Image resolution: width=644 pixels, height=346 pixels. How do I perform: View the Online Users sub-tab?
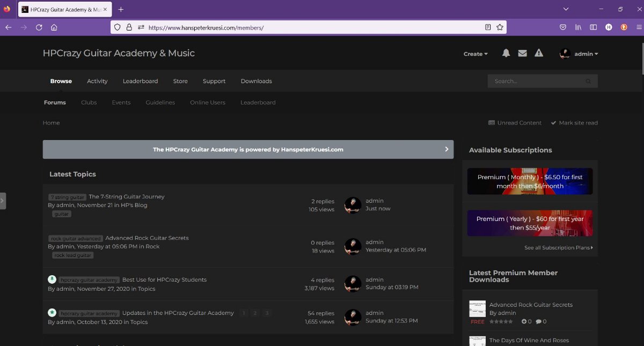point(208,102)
